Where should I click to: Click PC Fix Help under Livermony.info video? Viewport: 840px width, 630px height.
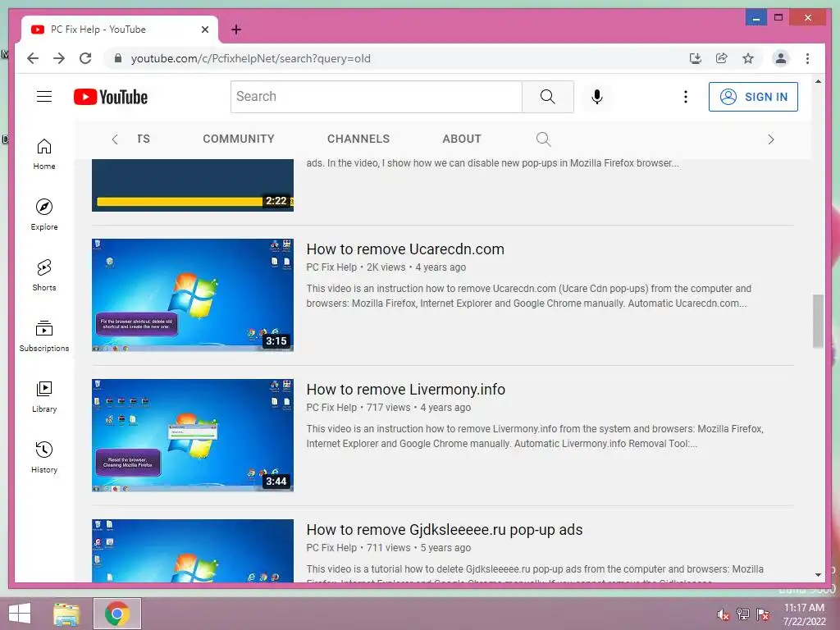pos(331,408)
